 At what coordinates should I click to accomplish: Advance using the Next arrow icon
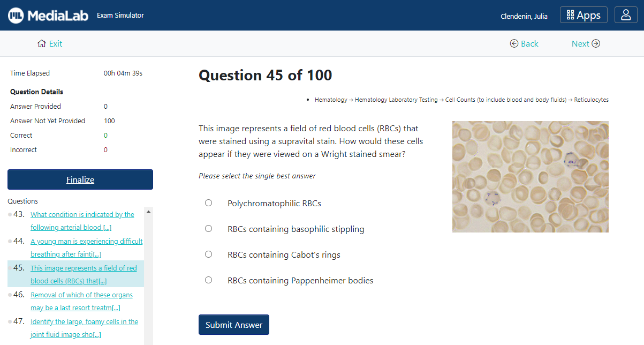coord(596,44)
